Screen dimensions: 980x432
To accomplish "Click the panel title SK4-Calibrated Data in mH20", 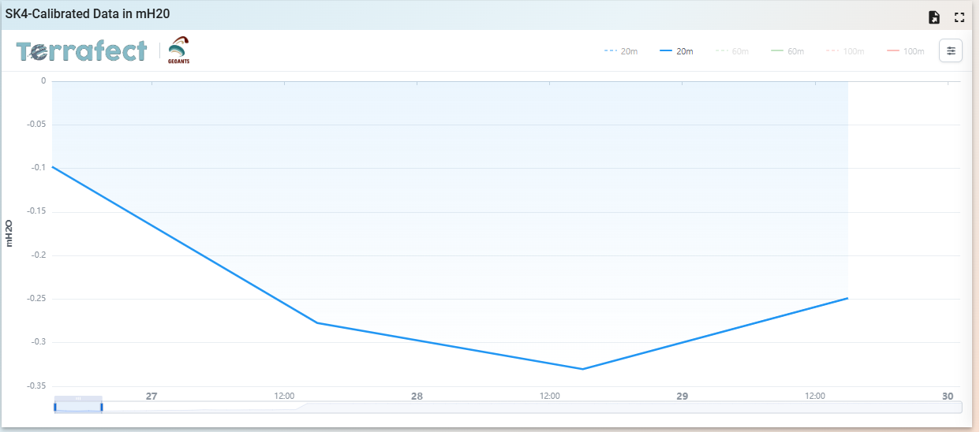I will click(x=88, y=14).
